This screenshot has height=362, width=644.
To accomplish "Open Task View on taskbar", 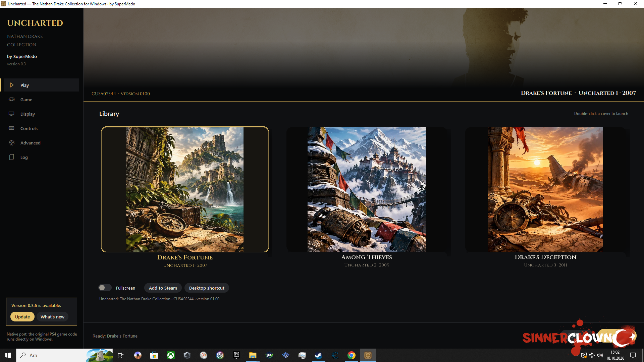I will [x=121, y=355].
